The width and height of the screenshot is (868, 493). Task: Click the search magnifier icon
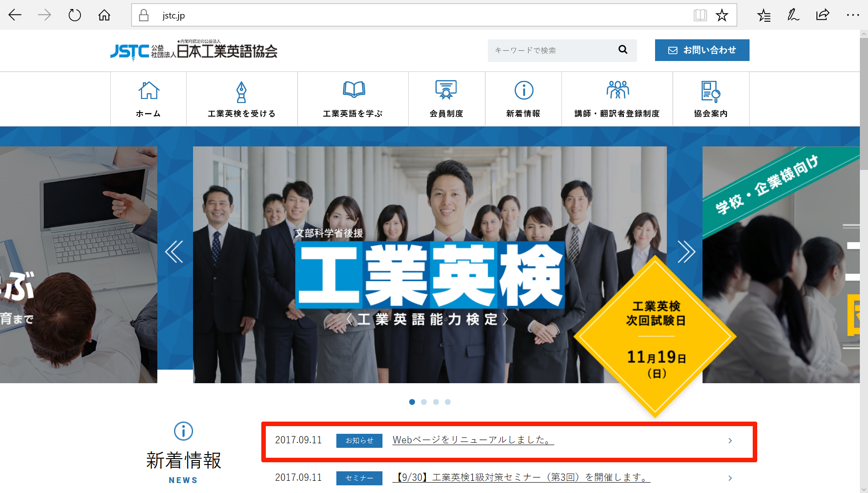(623, 50)
